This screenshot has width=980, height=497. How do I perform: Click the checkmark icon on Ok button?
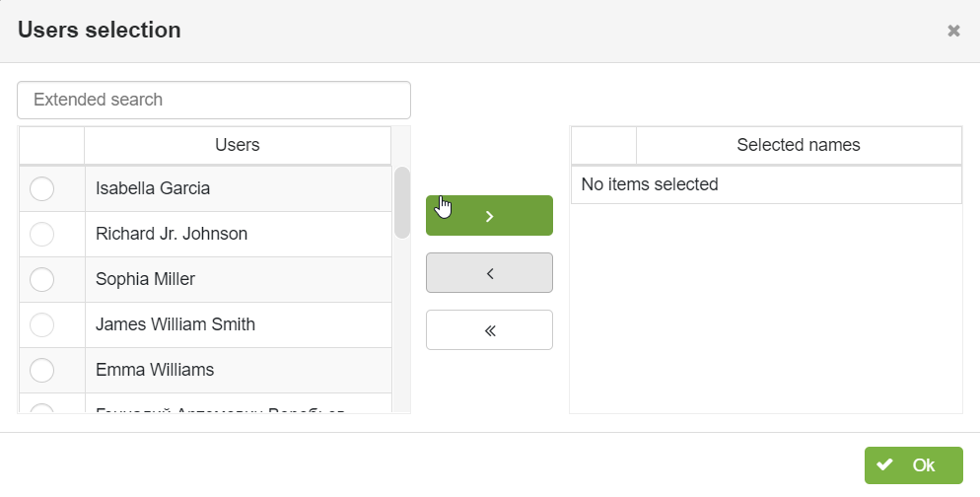(x=884, y=464)
